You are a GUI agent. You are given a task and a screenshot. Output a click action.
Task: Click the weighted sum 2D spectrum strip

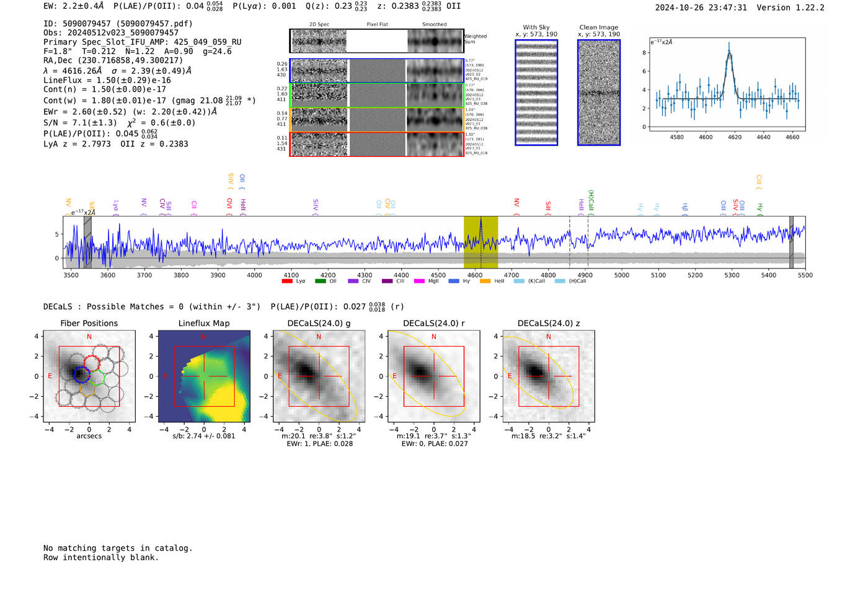point(377,41)
